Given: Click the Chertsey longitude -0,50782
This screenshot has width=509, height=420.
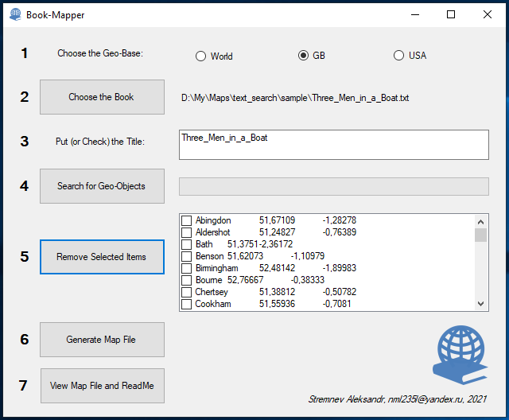Looking at the screenshot, I should point(340,292).
